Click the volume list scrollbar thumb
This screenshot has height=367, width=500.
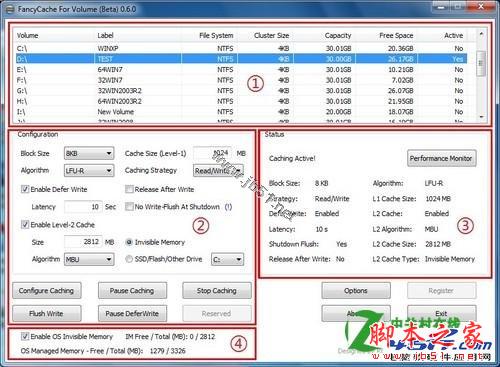click(x=481, y=63)
